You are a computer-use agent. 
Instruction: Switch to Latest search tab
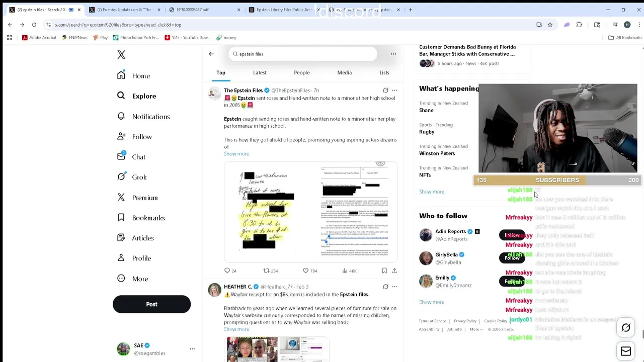click(260, 73)
